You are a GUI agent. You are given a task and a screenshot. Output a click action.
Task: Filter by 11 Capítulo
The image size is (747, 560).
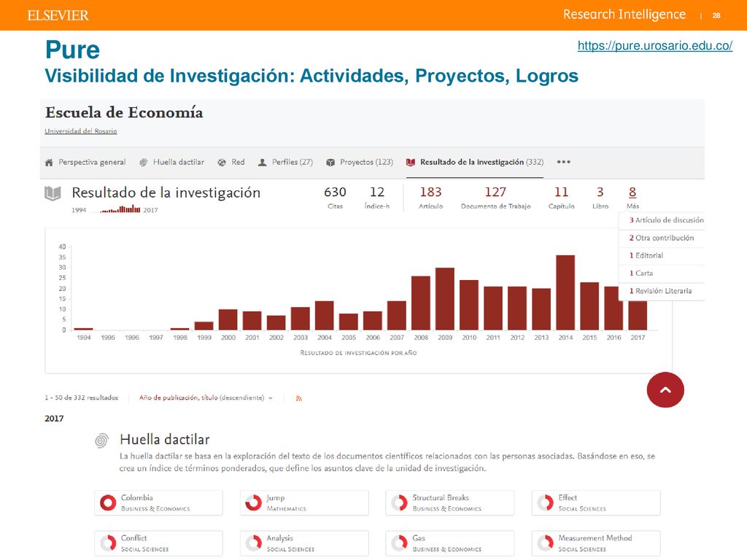click(x=561, y=197)
